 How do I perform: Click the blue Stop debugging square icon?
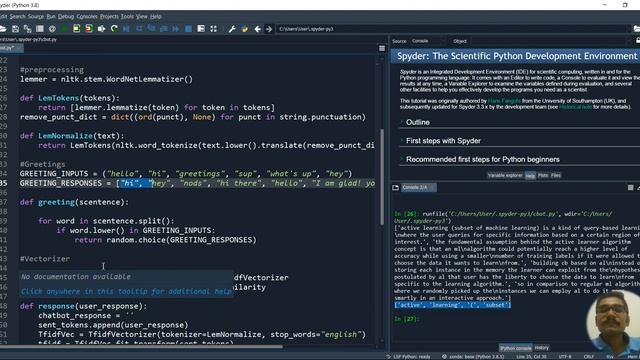188,29
